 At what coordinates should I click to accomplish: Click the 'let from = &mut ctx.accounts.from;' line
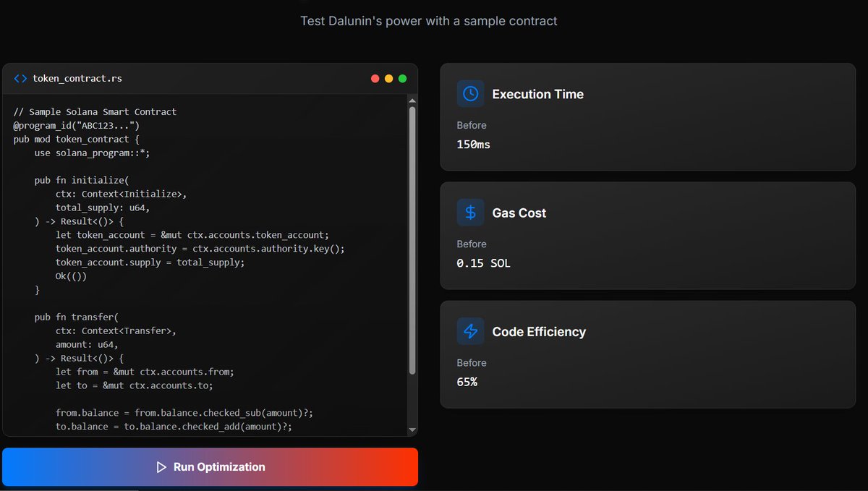(x=145, y=372)
